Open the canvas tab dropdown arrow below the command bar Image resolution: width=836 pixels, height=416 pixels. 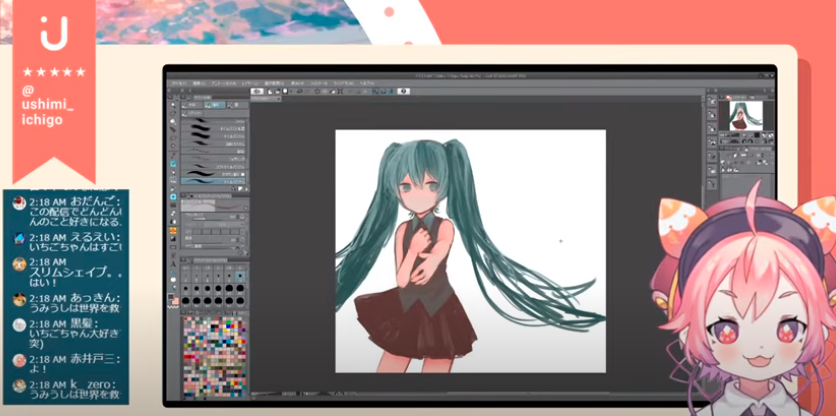pos(278,99)
